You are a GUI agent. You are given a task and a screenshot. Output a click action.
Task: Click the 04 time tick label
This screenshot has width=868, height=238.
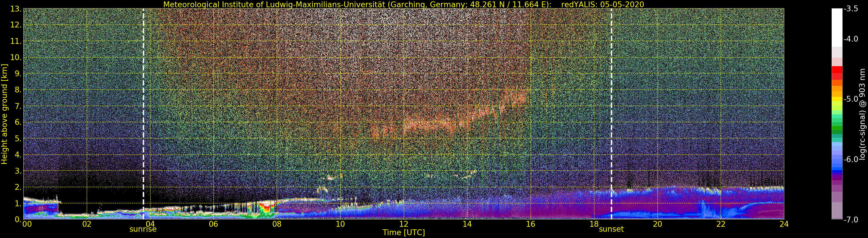pyautogui.click(x=150, y=224)
